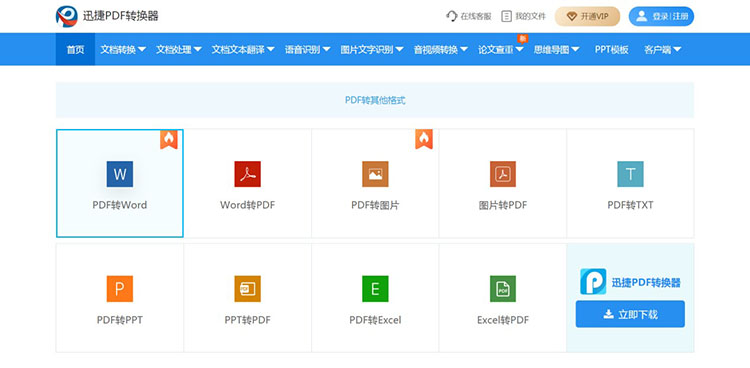Choose the 图片转PDF orange icon

[x=503, y=174]
